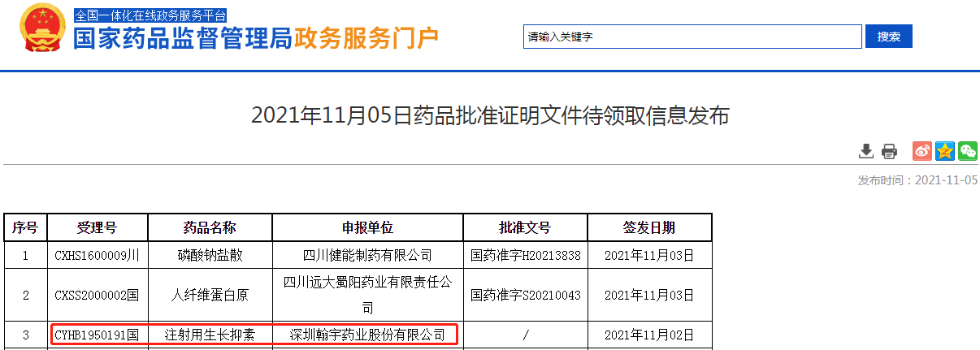Click the 药品名称 column header
Image resolution: width=980 pixels, height=350 pixels.
point(210,227)
